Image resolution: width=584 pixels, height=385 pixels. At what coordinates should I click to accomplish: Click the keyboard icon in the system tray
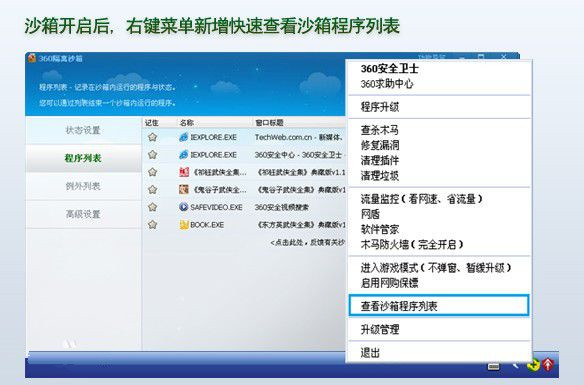493,367
